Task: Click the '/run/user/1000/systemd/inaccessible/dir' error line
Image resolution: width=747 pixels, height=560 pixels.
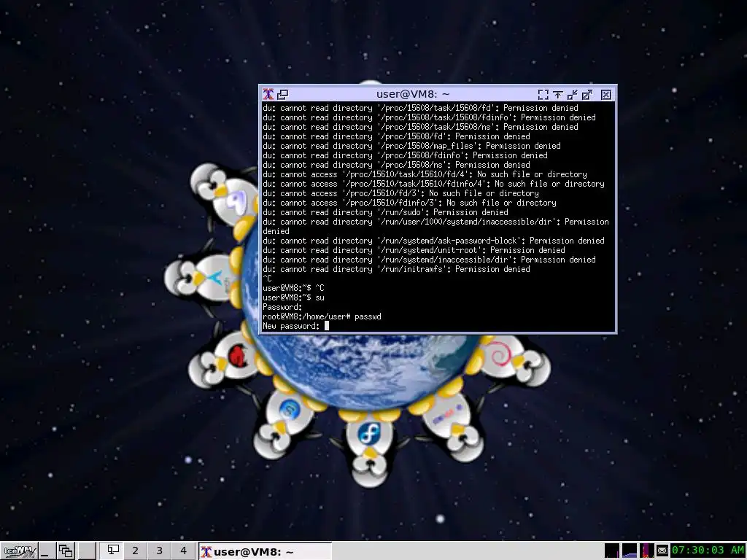Action: [x=436, y=226]
